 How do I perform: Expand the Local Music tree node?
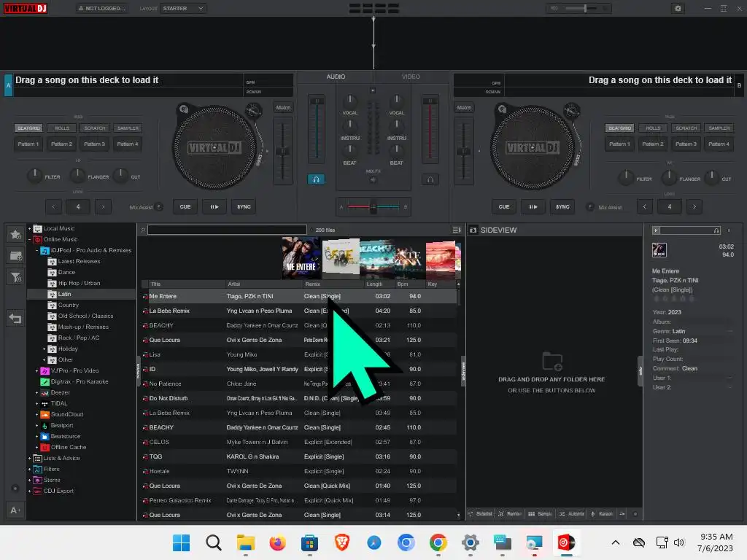pyautogui.click(x=29, y=229)
